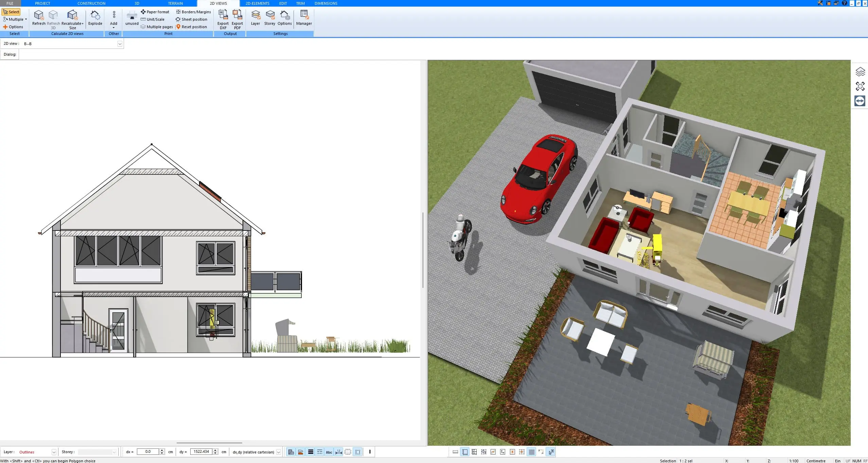
Task: Open the 2D view B--B dropdown
Action: coord(120,44)
